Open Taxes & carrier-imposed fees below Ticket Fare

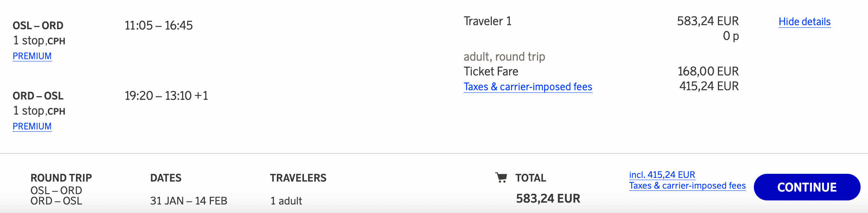click(x=528, y=87)
